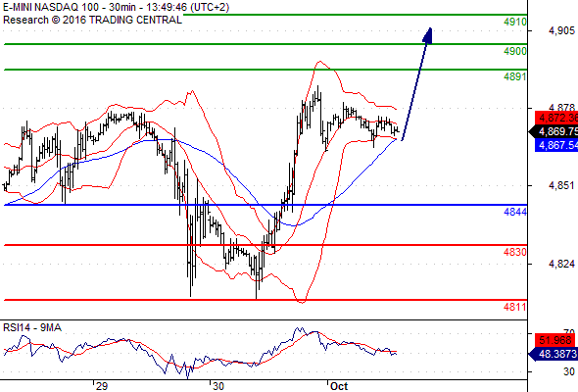578x392 pixels.
Task: Click the 30 date label on time axis
Action: pos(217,386)
